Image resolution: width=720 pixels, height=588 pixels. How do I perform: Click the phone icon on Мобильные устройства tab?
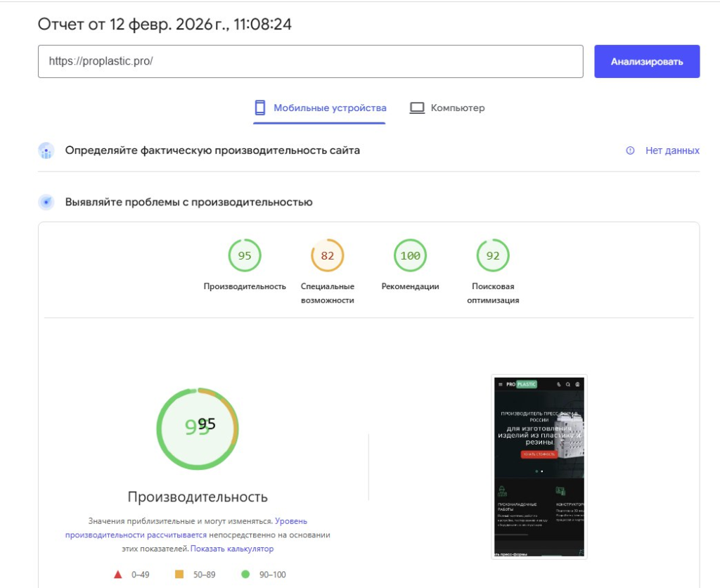259,107
